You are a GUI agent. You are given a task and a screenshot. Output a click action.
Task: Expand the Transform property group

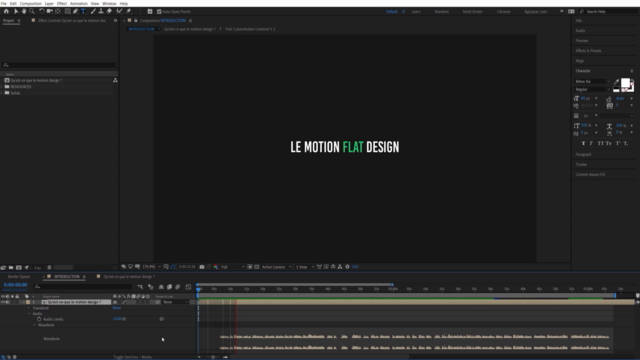[x=29, y=308]
